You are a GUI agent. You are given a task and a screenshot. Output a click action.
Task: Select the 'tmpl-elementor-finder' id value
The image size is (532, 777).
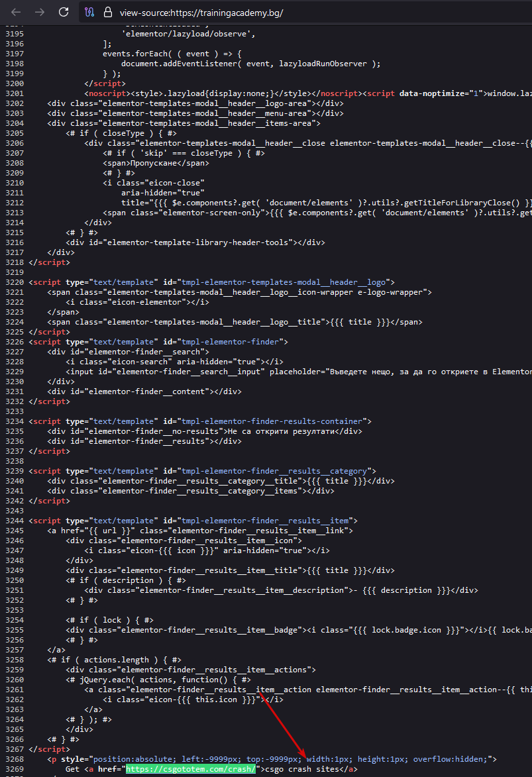[x=230, y=342]
